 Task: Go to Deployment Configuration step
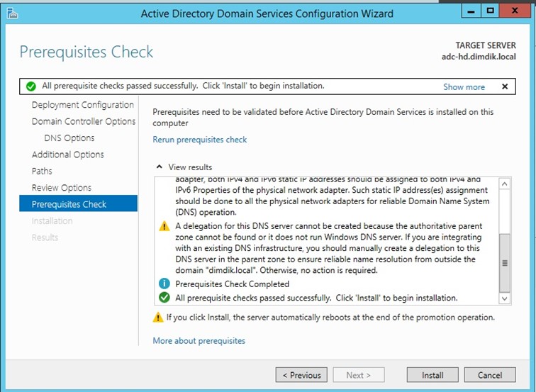point(83,105)
